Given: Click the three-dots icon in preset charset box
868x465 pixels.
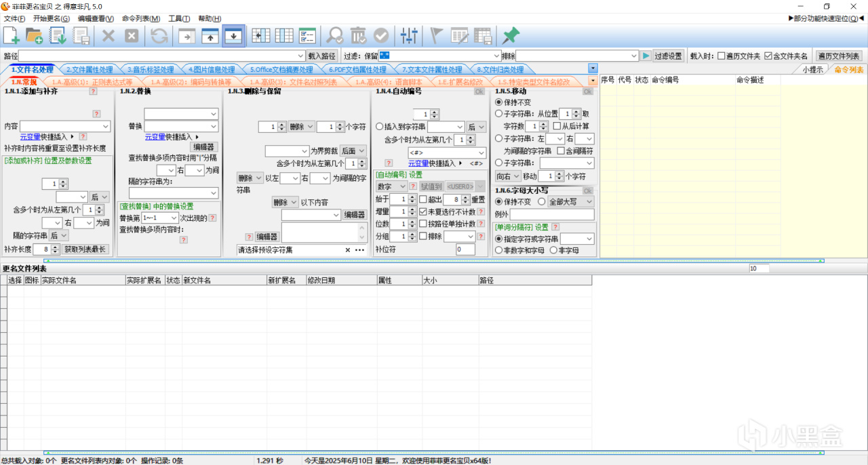Looking at the screenshot, I should pyautogui.click(x=360, y=250).
